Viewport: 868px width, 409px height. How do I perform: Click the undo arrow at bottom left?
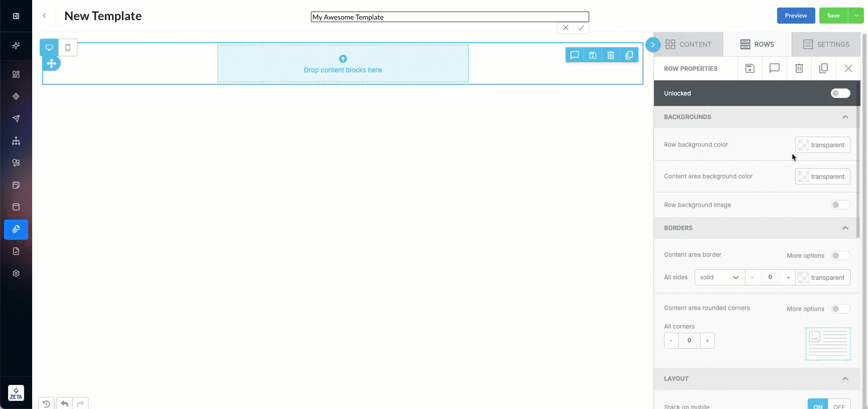64,403
